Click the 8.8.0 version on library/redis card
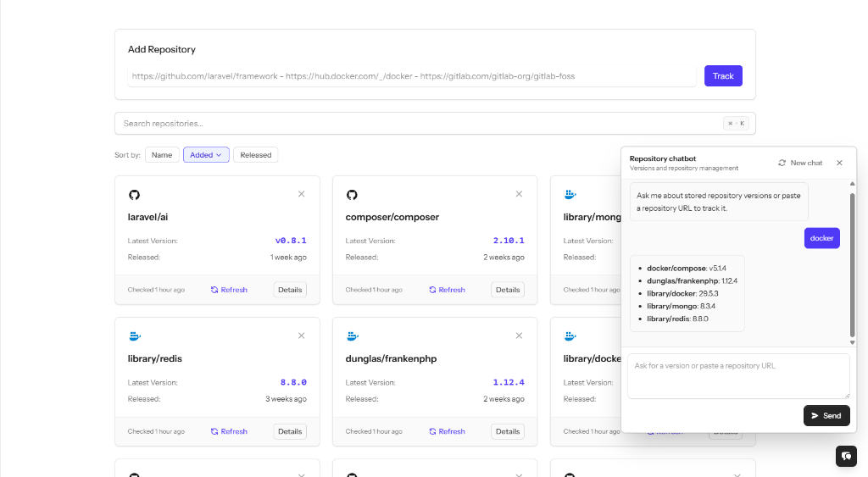 point(293,382)
